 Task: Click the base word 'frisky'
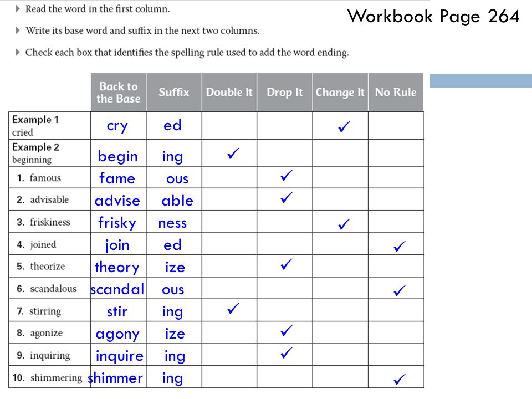point(117,223)
